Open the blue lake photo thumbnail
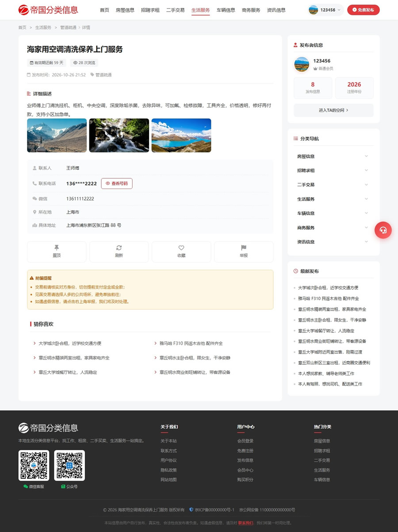 (x=181, y=135)
